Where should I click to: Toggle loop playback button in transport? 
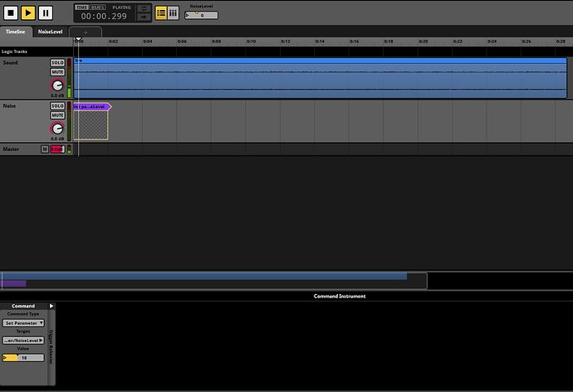(144, 8)
